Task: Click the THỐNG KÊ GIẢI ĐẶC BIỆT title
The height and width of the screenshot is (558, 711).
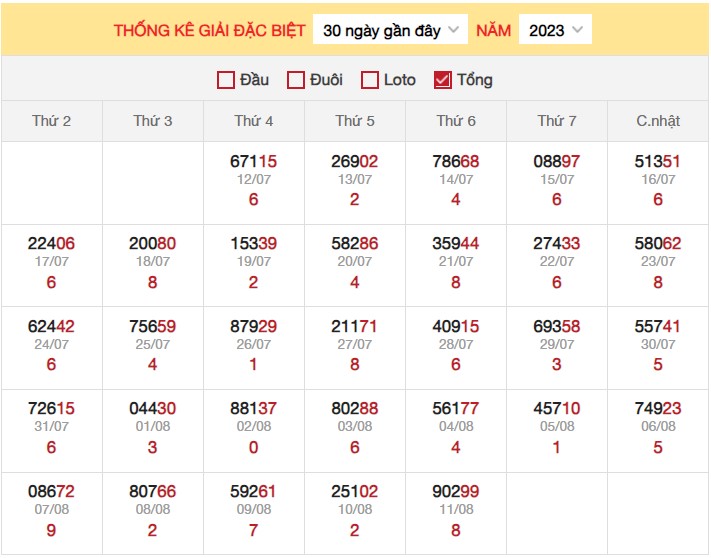Action: (x=209, y=30)
